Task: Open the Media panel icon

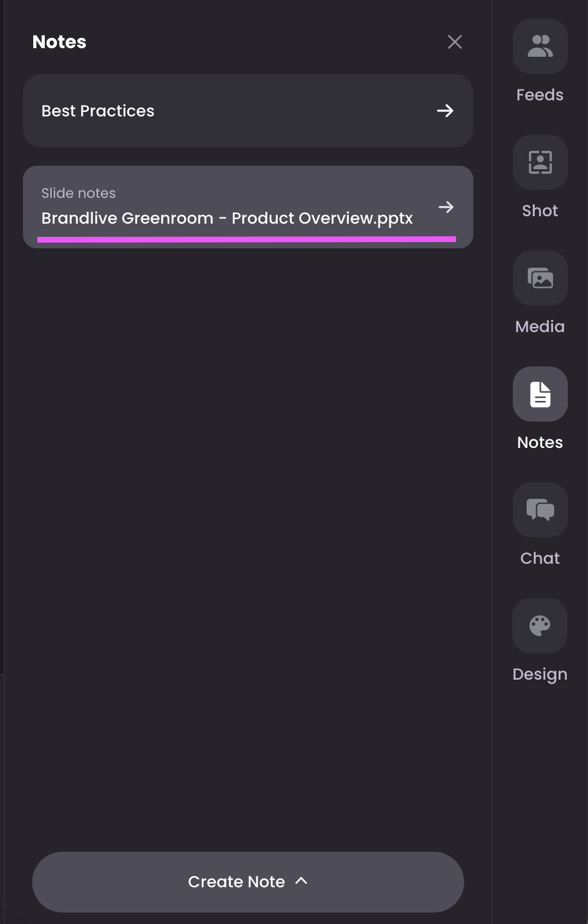Action: (x=540, y=278)
